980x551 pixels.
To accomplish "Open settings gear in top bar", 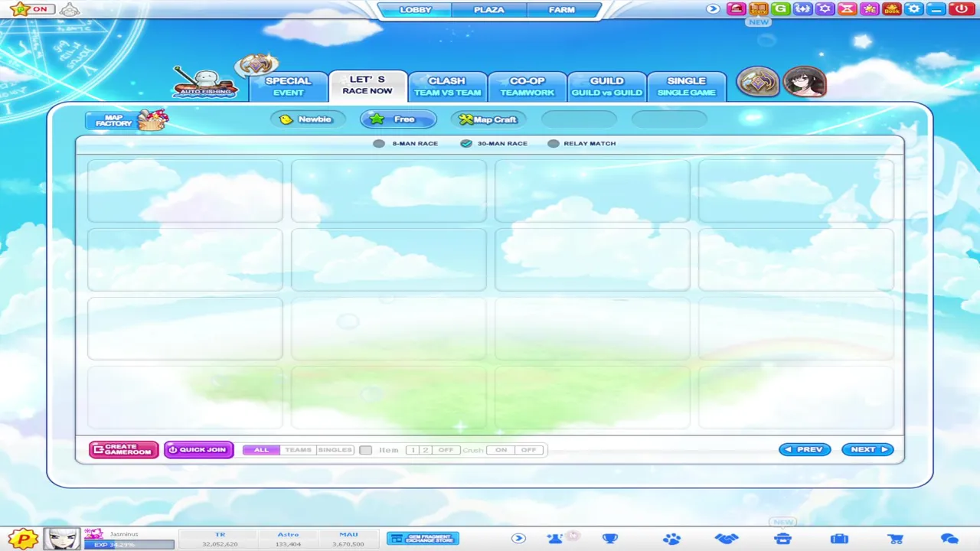I will click(x=913, y=9).
